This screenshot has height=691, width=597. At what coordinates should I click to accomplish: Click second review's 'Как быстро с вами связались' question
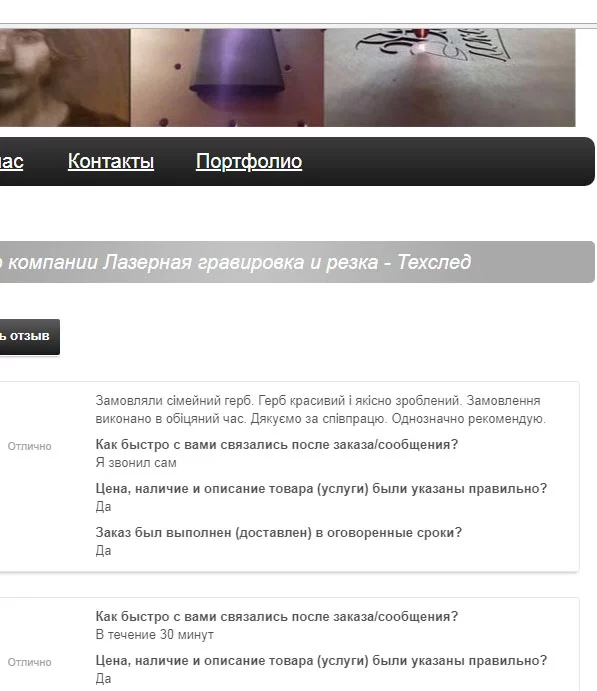point(277,616)
